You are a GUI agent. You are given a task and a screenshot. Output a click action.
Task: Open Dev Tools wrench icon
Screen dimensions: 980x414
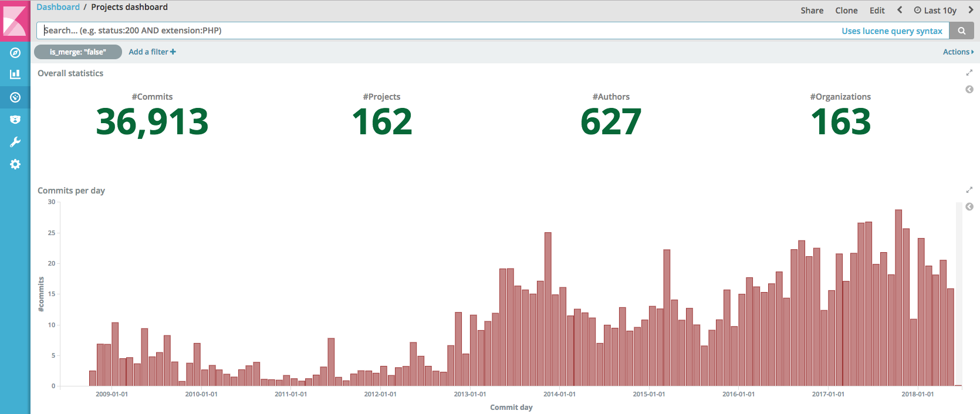pyautogui.click(x=15, y=142)
